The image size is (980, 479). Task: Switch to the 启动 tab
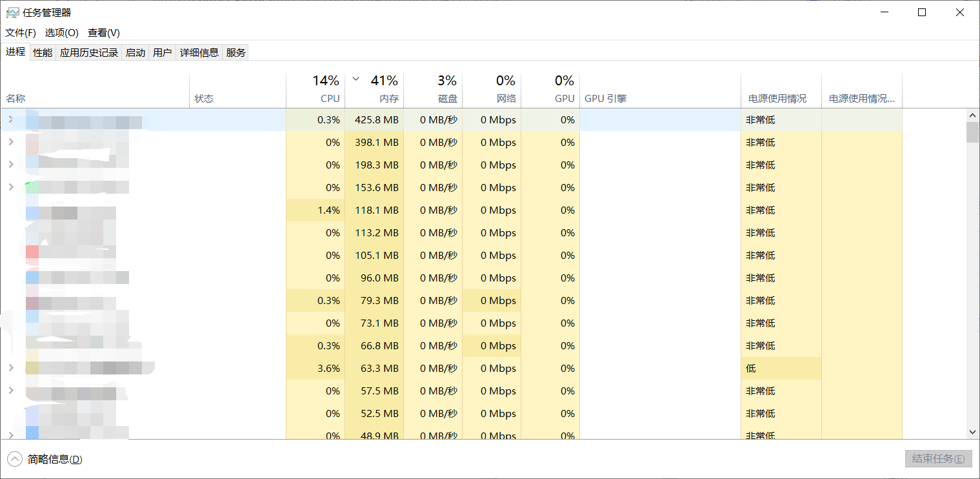point(135,53)
